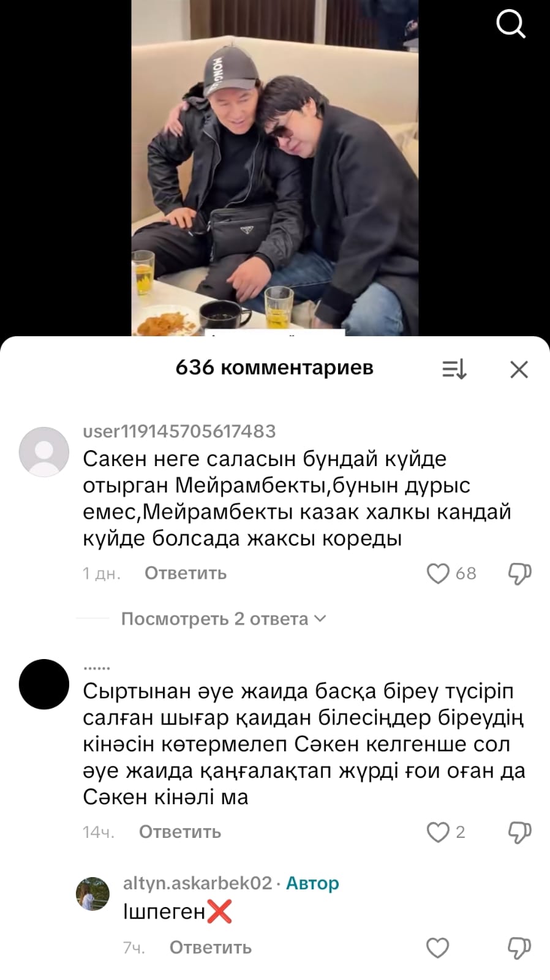Select the '636 комментариев' header

(274, 367)
